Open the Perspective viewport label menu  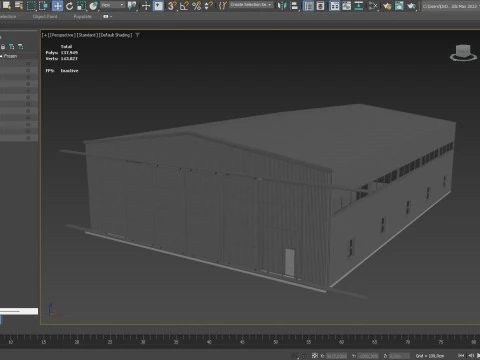62,35
